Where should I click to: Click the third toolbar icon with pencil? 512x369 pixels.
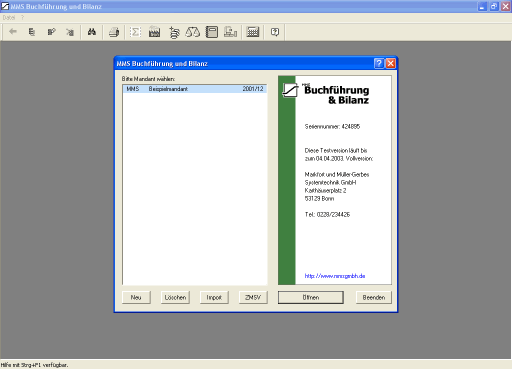[x=51, y=32]
